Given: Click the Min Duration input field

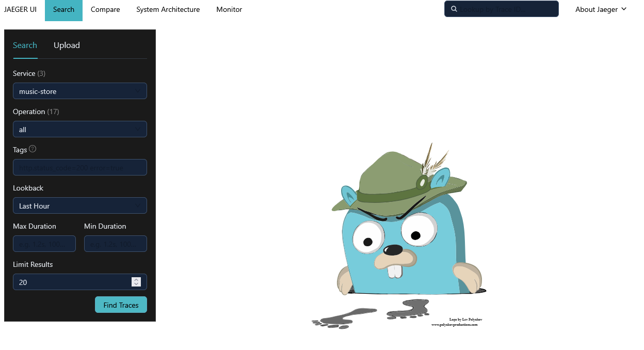Looking at the screenshot, I should tap(116, 244).
